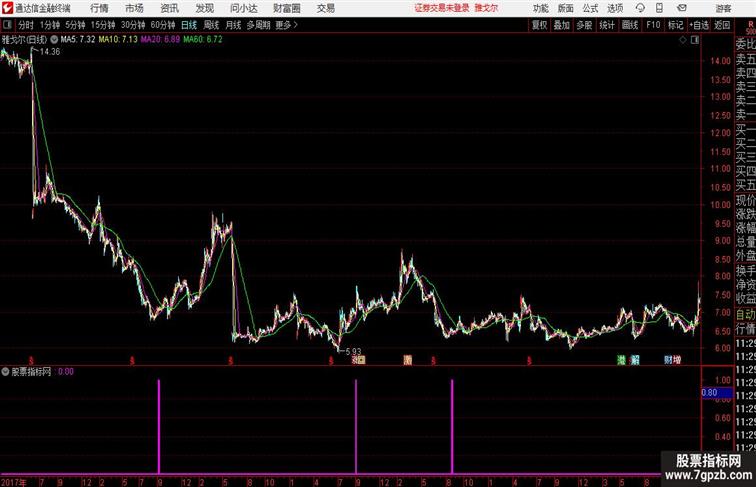The width and height of the screenshot is (756, 487).
Task: Open the 资讯 menu
Action: 169,8
